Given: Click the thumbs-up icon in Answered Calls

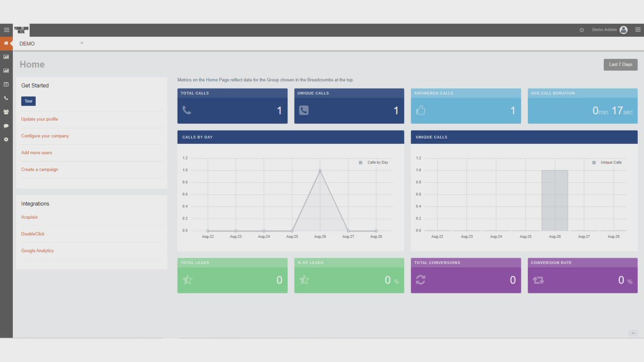Looking at the screenshot, I should click(421, 110).
